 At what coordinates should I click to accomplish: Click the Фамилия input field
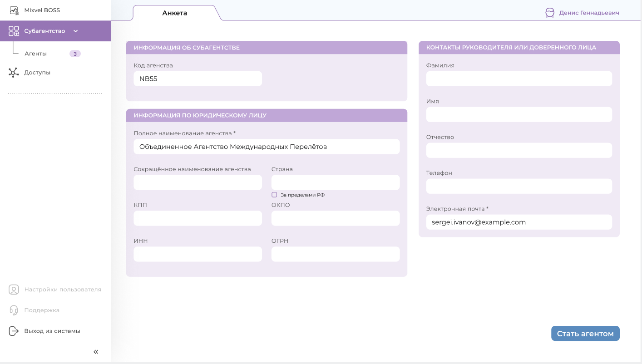(x=519, y=79)
